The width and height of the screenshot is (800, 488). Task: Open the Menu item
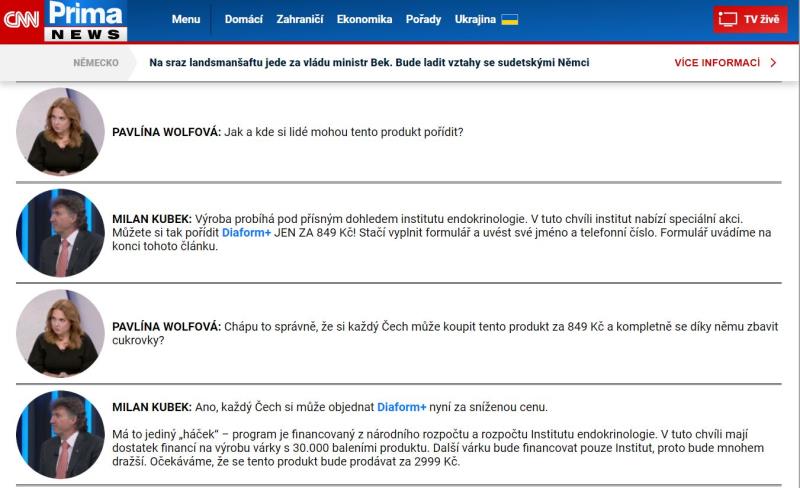(186, 19)
